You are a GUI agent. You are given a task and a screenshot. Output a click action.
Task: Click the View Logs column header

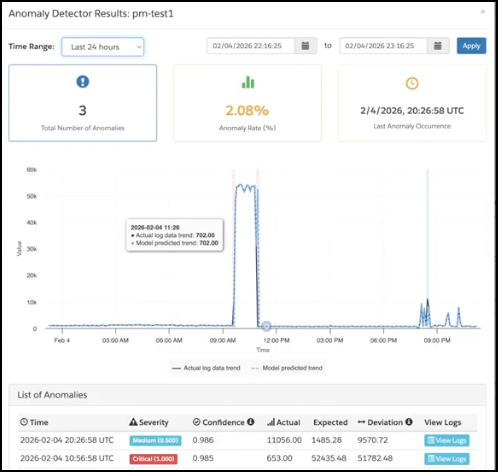coord(443,422)
